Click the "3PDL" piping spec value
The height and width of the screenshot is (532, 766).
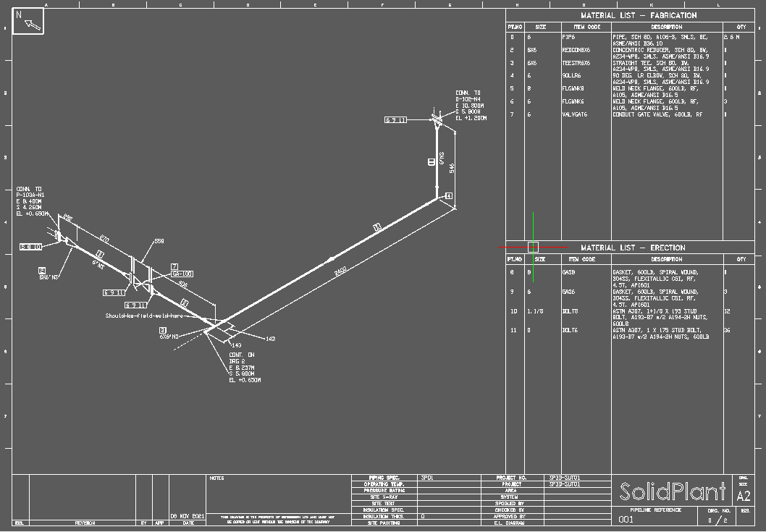(427, 478)
